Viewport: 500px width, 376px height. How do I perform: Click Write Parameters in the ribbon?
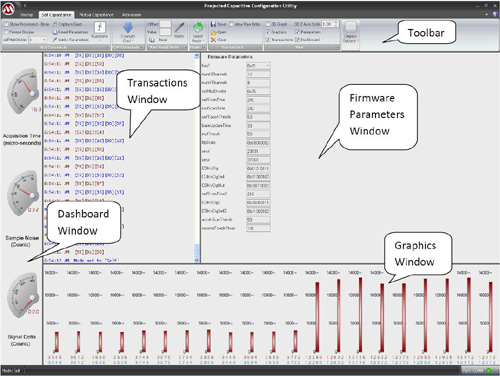(70, 40)
